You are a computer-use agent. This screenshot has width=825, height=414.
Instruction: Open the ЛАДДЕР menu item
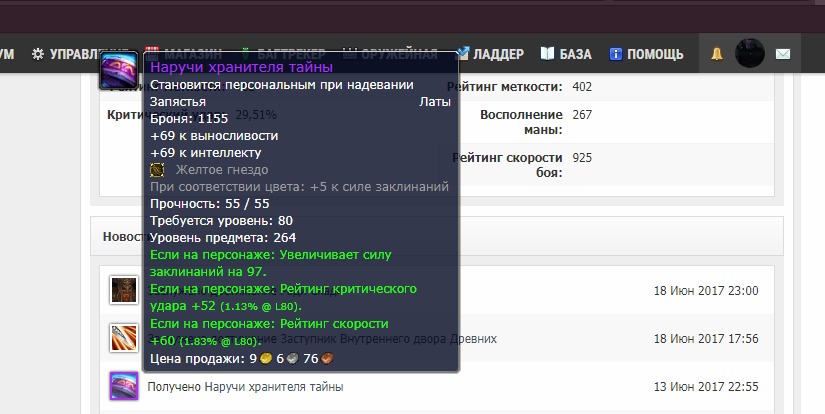pyautogui.click(x=490, y=54)
